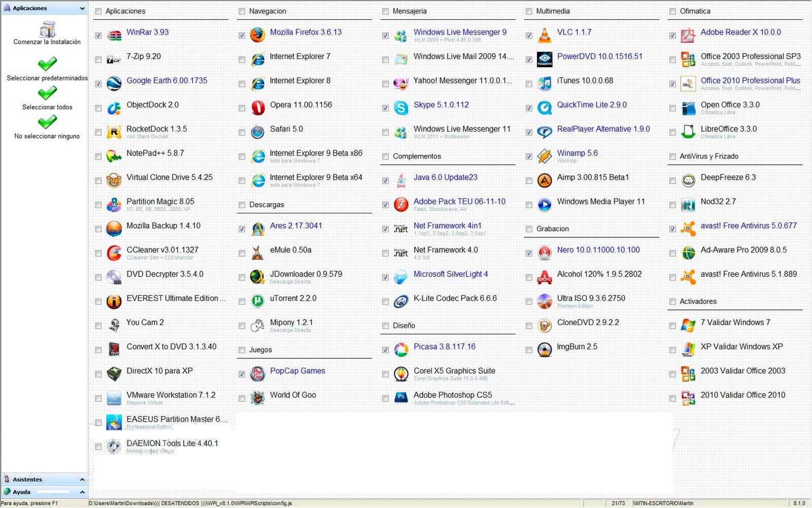Click the Ayuda panel progress bar
The height and width of the screenshot is (508, 812).
point(53,492)
